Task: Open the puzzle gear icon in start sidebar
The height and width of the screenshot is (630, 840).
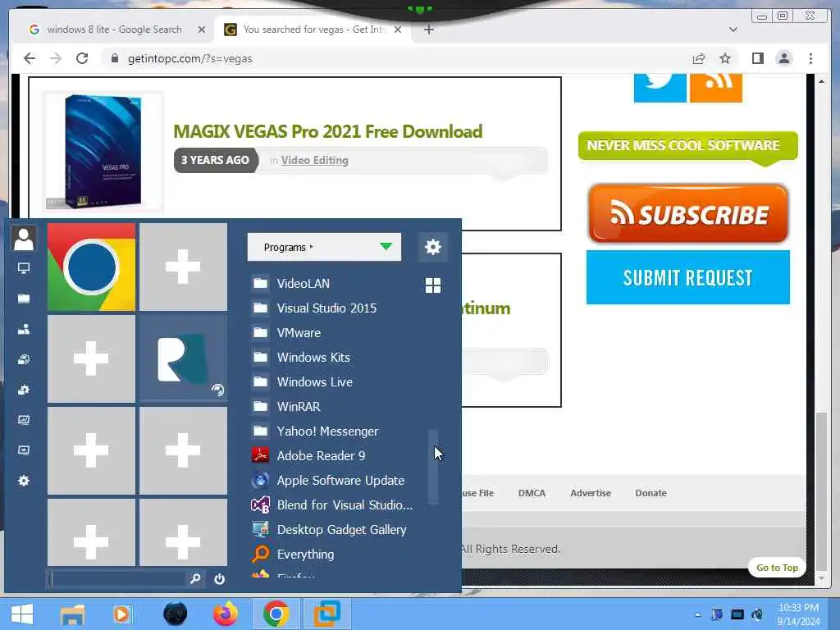Action: pos(24,390)
